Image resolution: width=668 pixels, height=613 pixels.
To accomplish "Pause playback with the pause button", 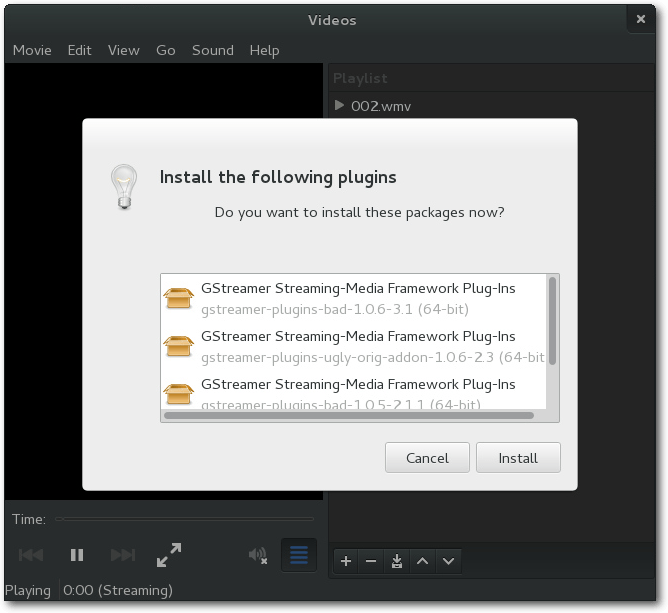I will coord(77,555).
